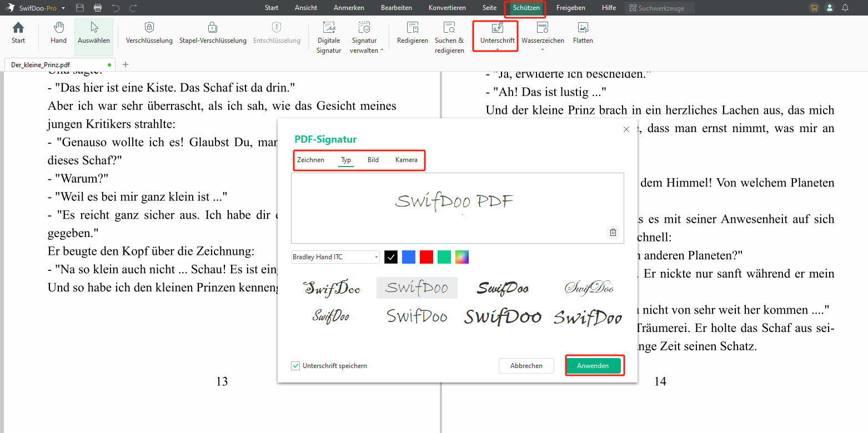Open the Seite menu tab
Image resolution: width=868 pixels, height=433 pixels.
point(489,8)
